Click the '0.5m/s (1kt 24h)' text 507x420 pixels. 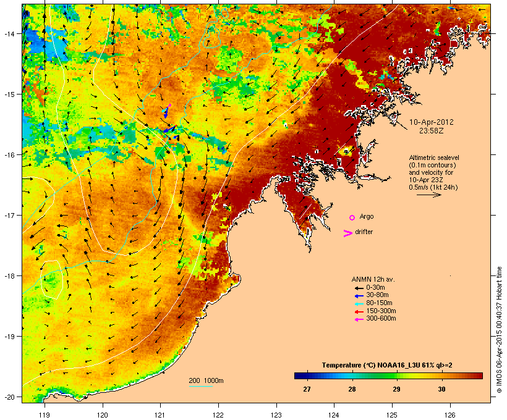pos(433,187)
